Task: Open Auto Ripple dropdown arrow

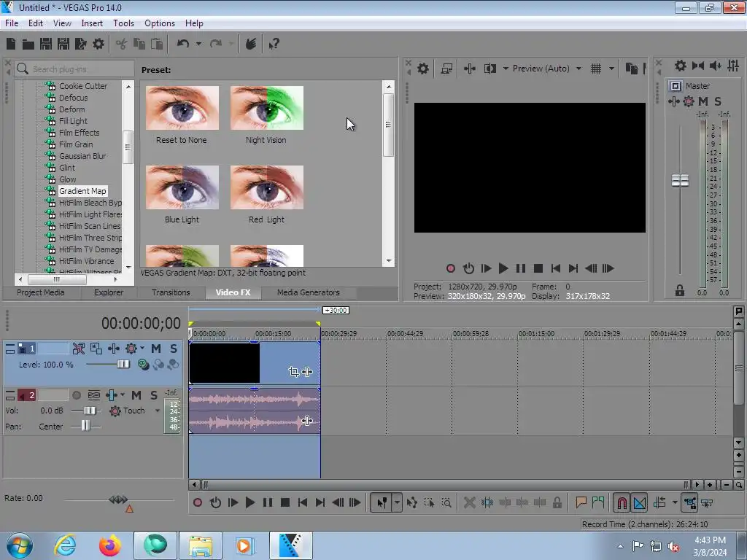Action: click(675, 502)
